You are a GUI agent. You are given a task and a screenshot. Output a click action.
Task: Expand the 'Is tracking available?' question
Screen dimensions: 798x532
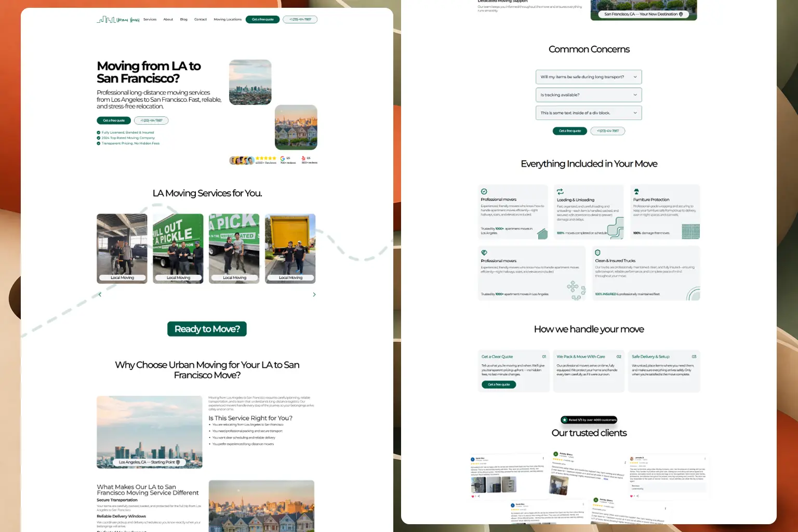point(589,95)
